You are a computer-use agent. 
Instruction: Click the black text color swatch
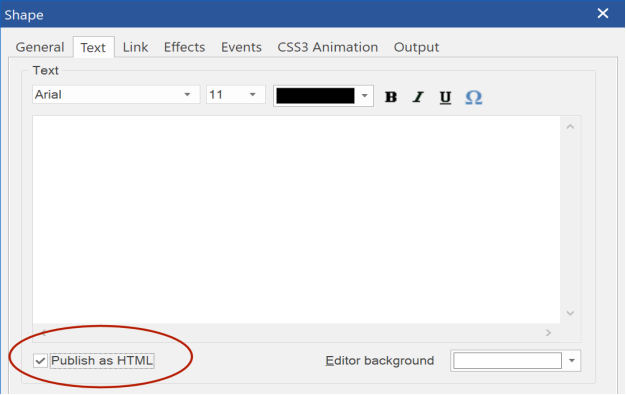[315, 96]
